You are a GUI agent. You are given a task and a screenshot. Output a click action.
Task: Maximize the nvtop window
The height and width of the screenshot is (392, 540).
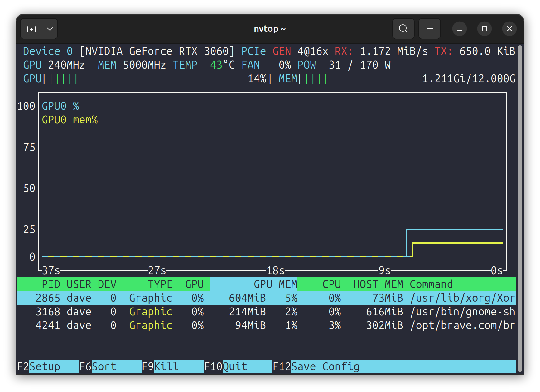(x=485, y=29)
